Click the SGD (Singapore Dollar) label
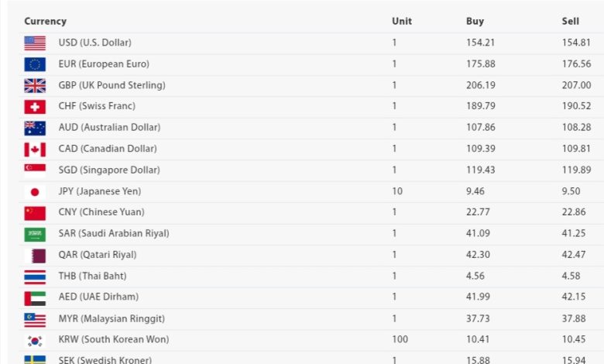The image size is (604, 364). (x=109, y=170)
